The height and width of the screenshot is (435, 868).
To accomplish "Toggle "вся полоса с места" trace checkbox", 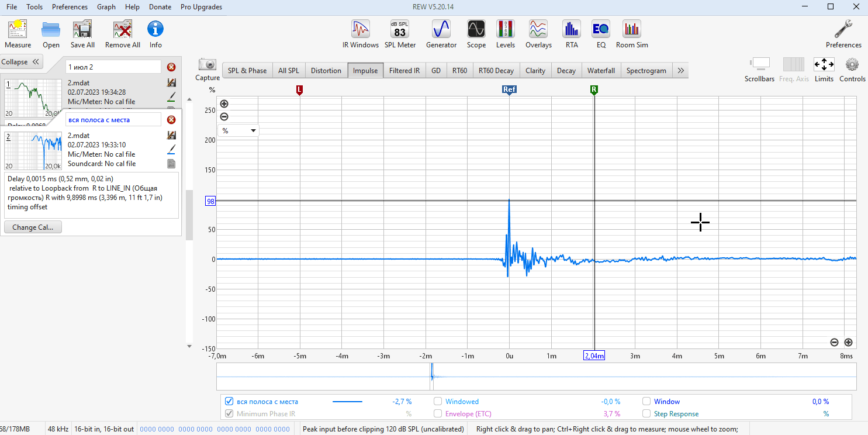I will tap(230, 402).
